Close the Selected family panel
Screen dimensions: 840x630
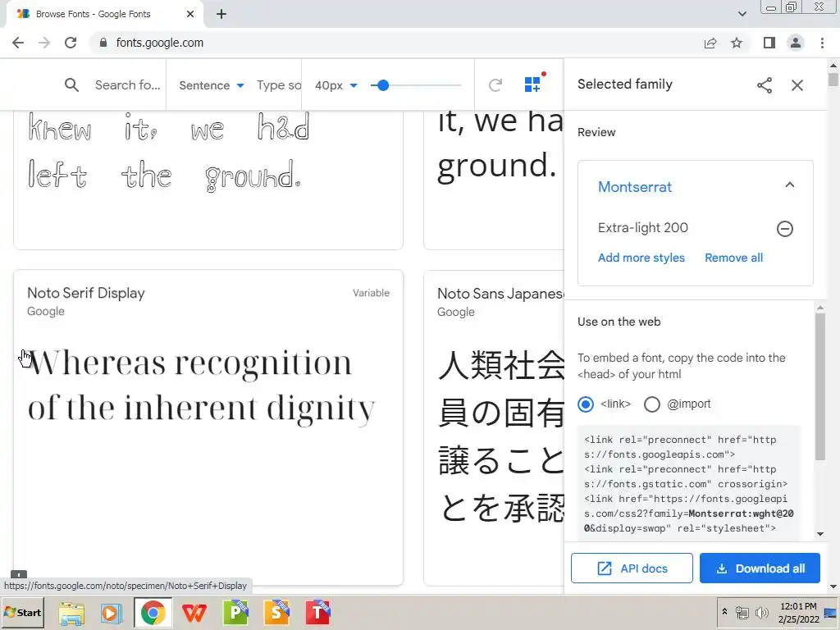(x=797, y=85)
